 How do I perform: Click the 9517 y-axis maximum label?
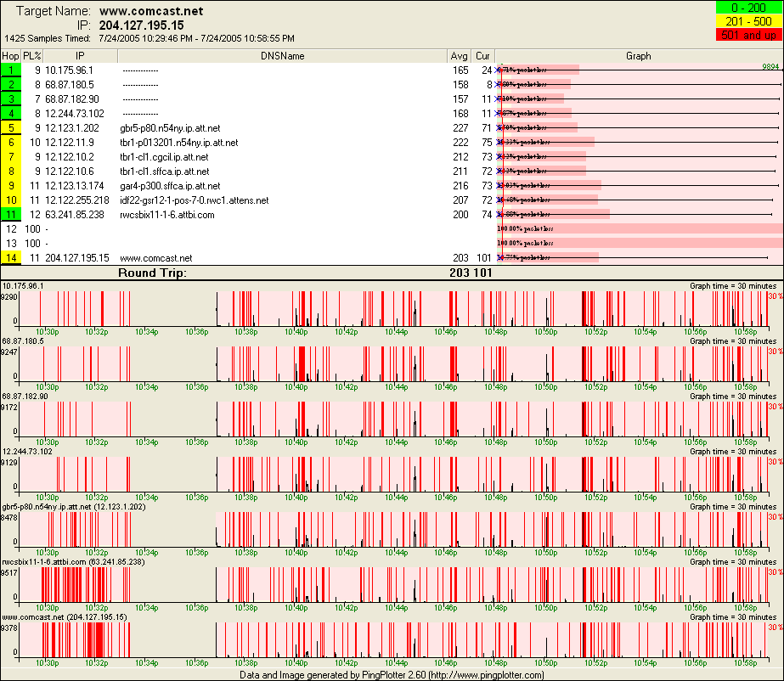point(9,573)
